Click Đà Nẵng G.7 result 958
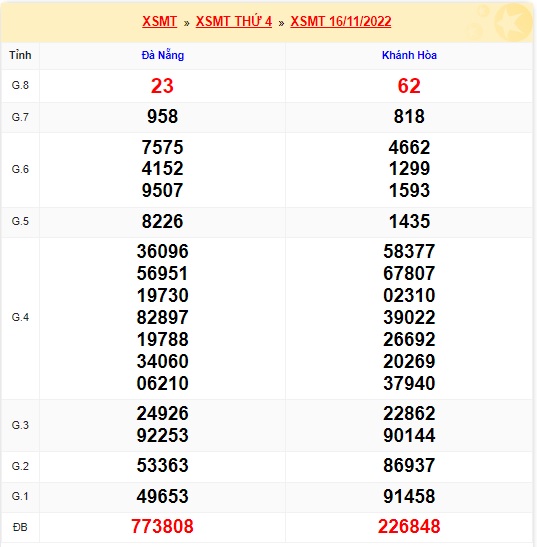Viewport: 537px width, 547px height. 162,117
